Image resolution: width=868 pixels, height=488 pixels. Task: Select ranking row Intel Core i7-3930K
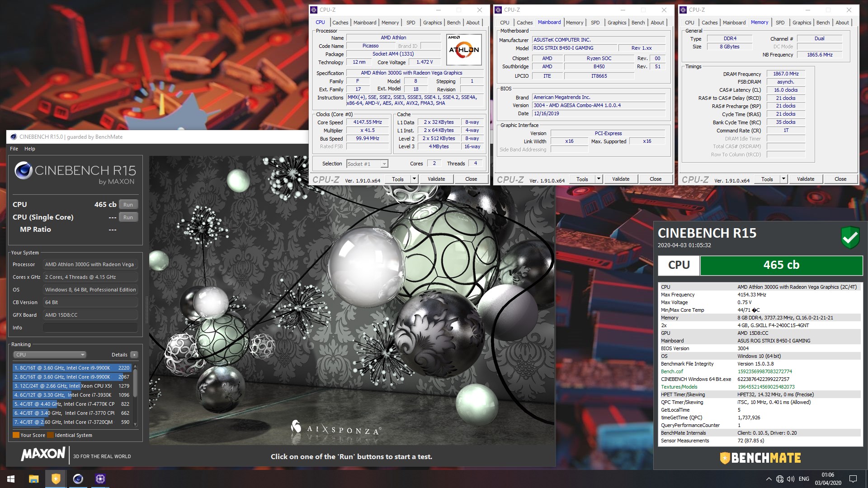pos(72,395)
